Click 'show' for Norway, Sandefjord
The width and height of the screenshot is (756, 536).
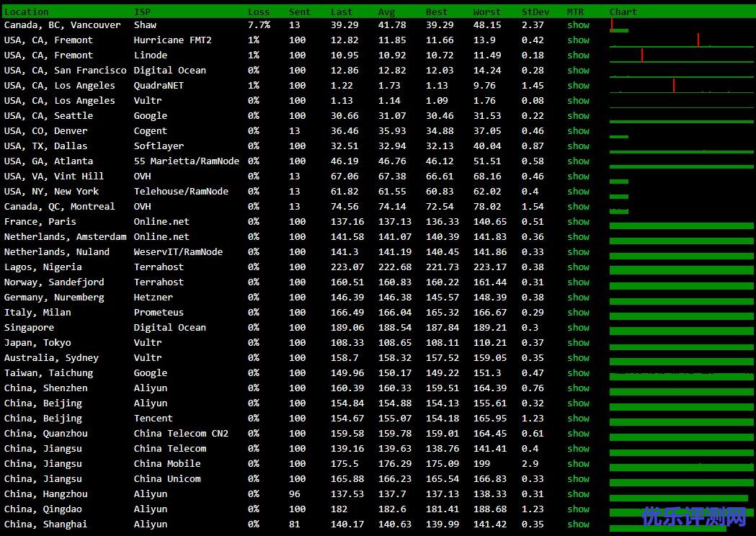[578, 282]
